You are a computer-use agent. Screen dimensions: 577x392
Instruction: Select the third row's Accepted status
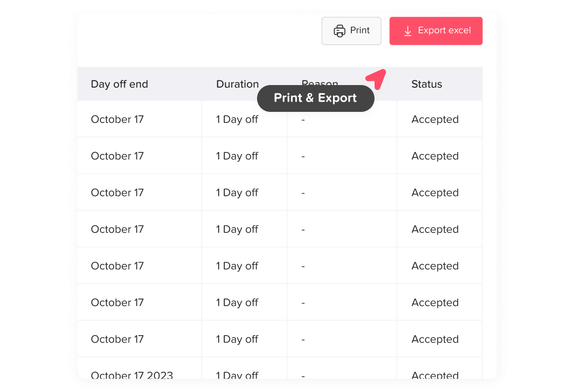pyautogui.click(x=435, y=192)
